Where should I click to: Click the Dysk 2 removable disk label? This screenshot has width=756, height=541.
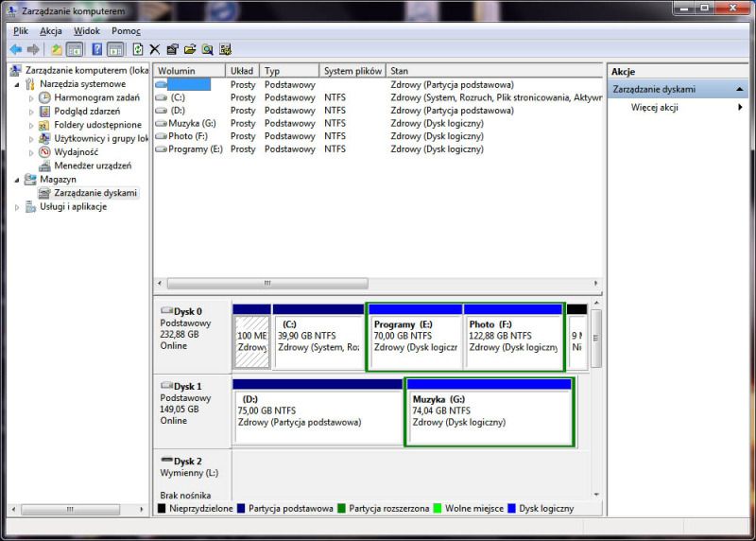(x=192, y=476)
